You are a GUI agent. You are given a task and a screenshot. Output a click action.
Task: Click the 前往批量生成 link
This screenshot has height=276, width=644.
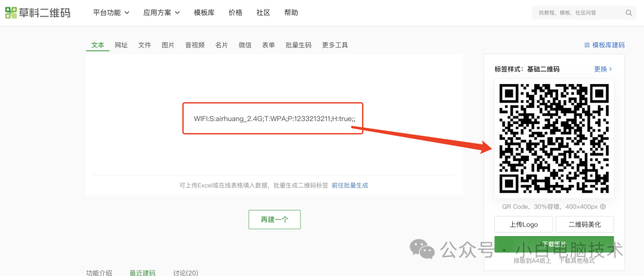coord(350,185)
